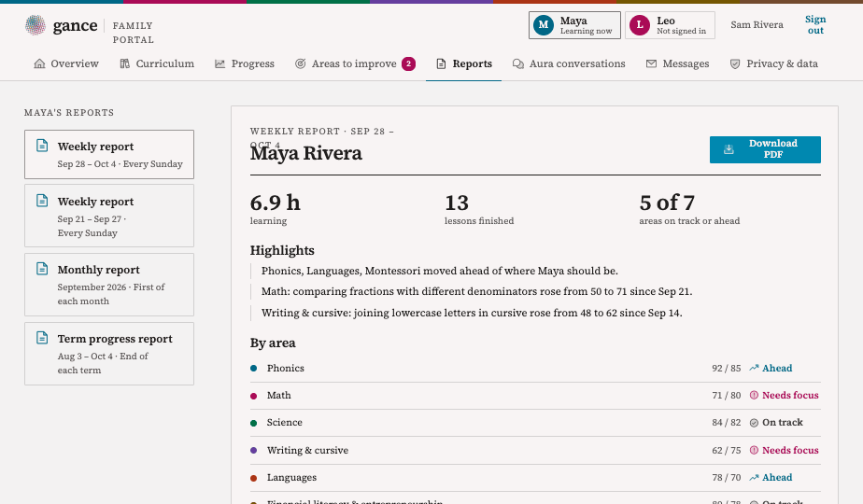Open Areas to improve tab
Screen dimensions: 863x504
(355, 63)
